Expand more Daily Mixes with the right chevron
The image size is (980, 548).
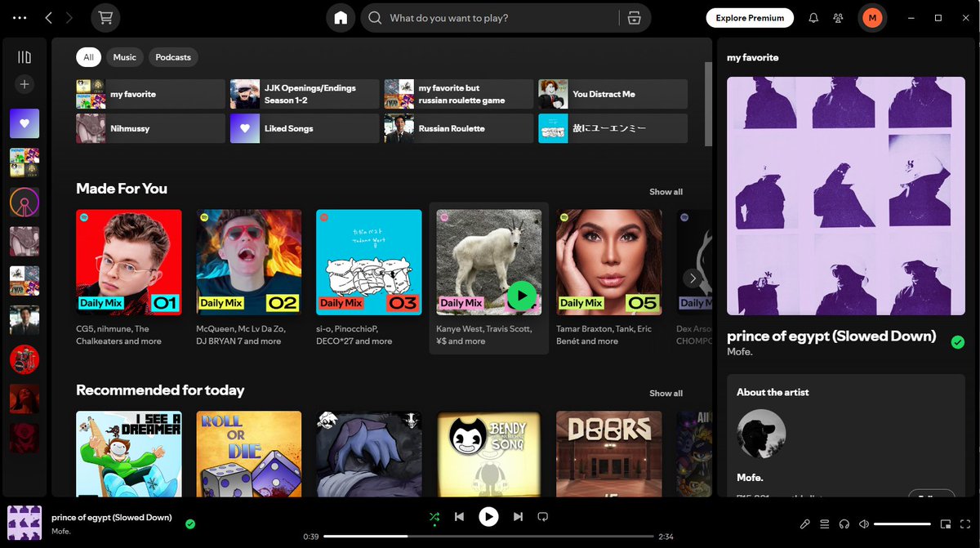point(693,278)
